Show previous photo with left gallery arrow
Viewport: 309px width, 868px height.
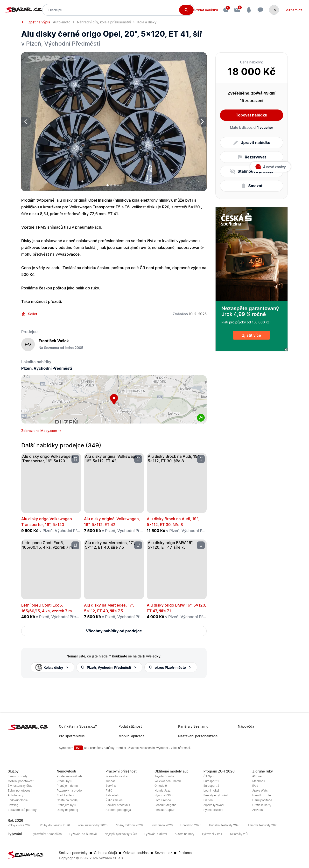[x=26, y=122]
